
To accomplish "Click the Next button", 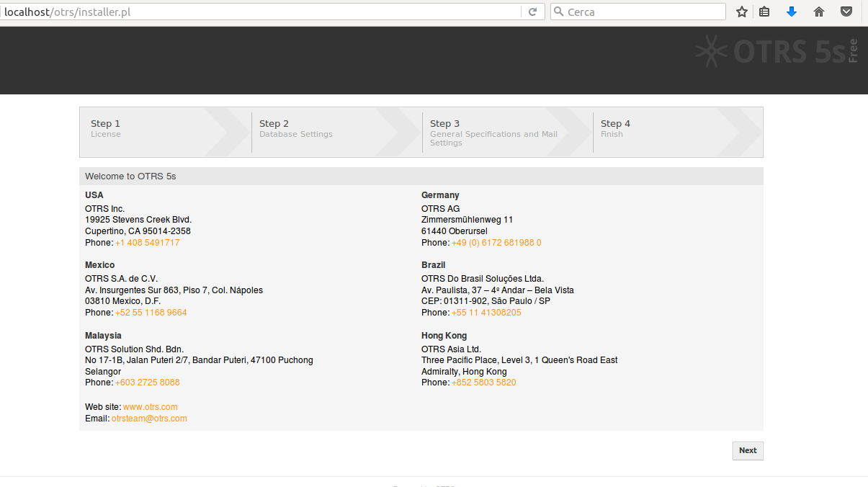I will [x=748, y=450].
